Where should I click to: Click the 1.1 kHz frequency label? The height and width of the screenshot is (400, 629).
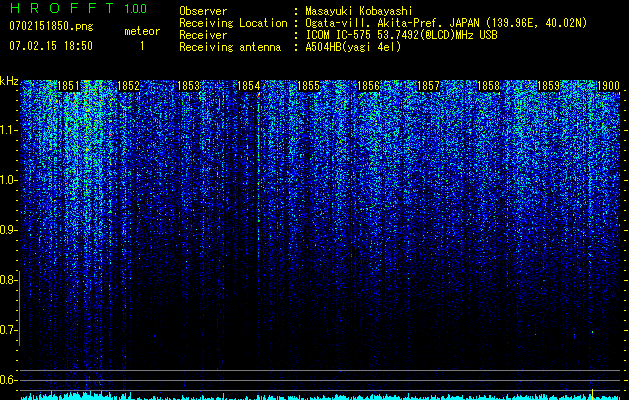pos(8,130)
